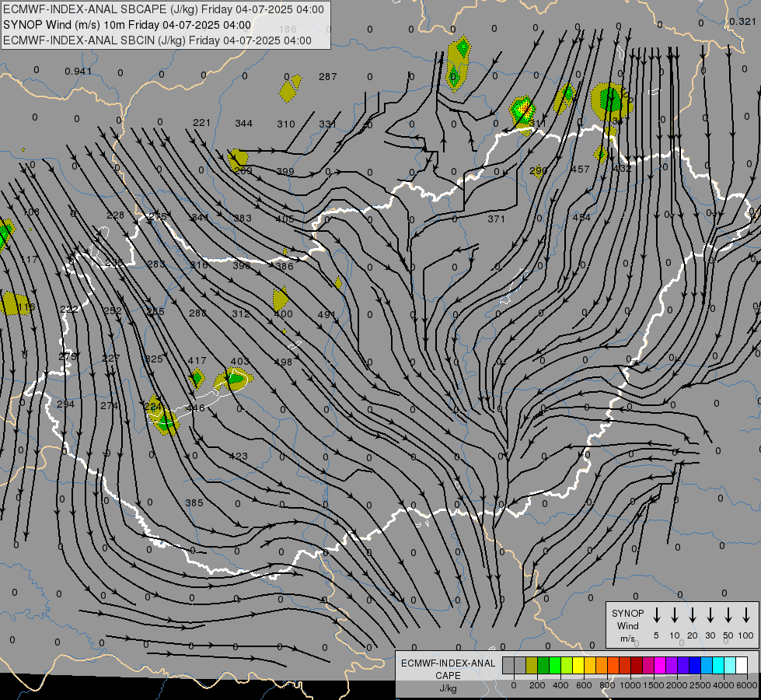
Task: Click the 371 grid value on map
Action: click(x=497, y=219)
